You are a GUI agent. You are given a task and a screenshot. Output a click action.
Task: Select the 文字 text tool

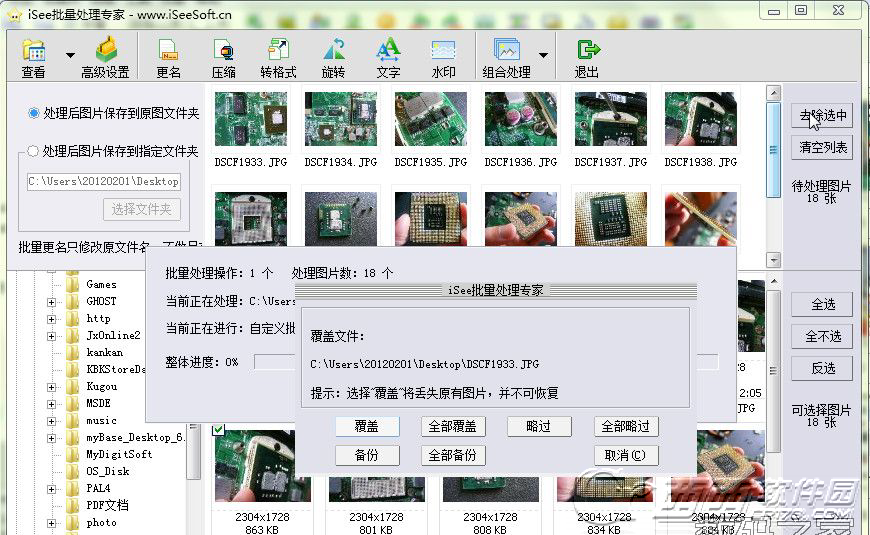[x=388, y=58]
